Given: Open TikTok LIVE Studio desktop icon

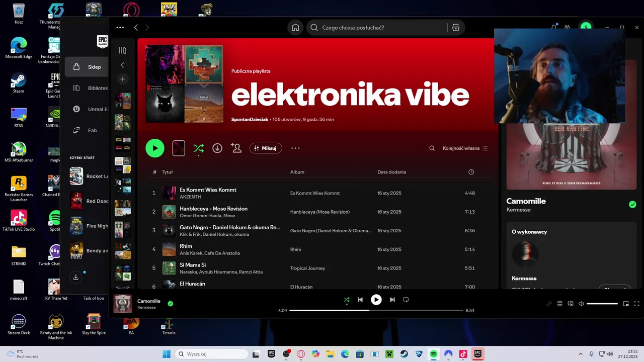Looking at the screenshot, I should pyautogui.click(x=19, y=221).
